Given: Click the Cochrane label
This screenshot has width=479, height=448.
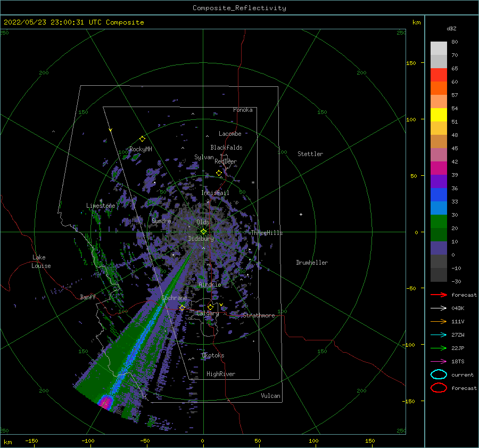Looking at the screenshot, I should 174,298.
